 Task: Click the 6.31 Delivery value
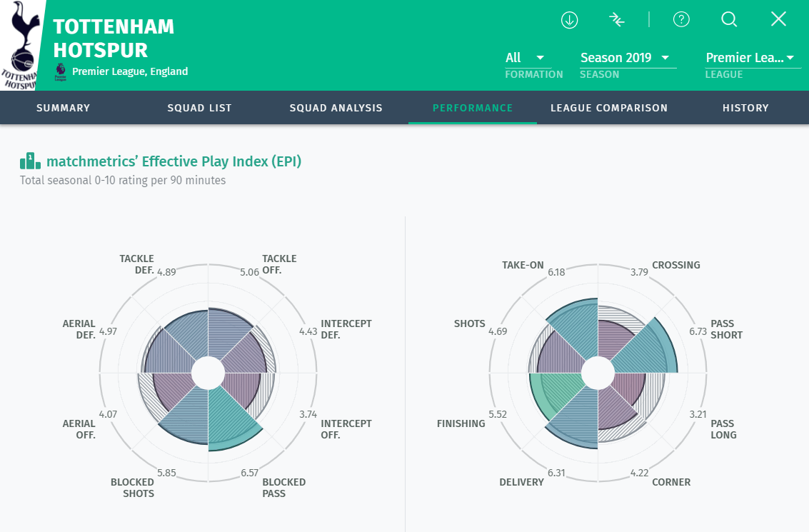click(556, 473)
